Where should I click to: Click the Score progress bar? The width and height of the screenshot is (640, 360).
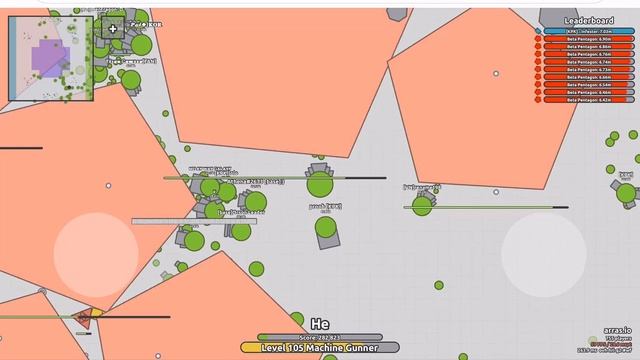click(x=320, y=338)
